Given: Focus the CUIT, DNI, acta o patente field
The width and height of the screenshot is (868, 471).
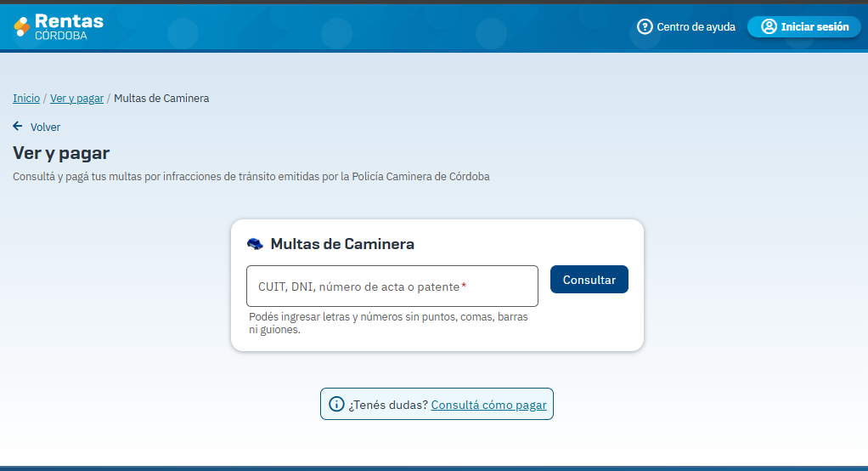Looking at the screenshot, I should click(392, 287).
